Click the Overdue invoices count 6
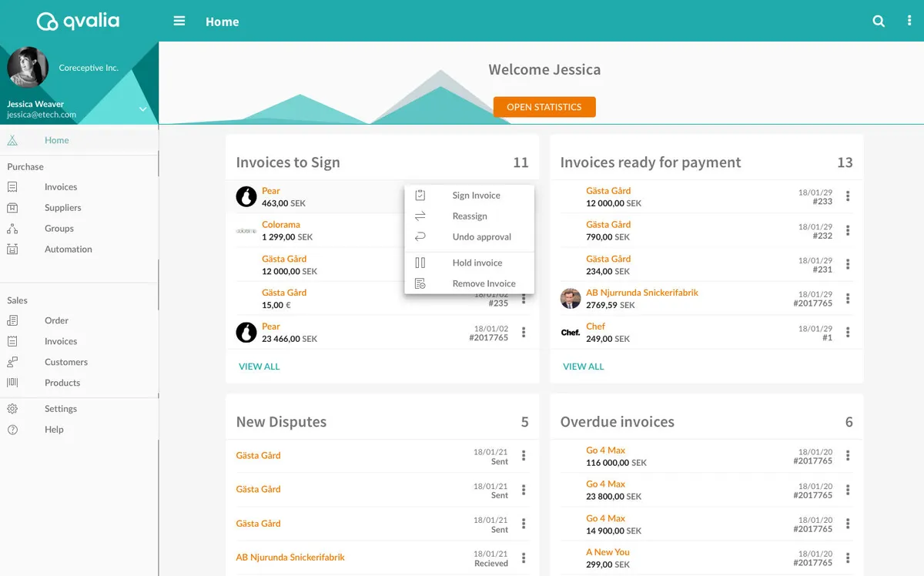This screenshot has width=924, height=576. (849, 422)
